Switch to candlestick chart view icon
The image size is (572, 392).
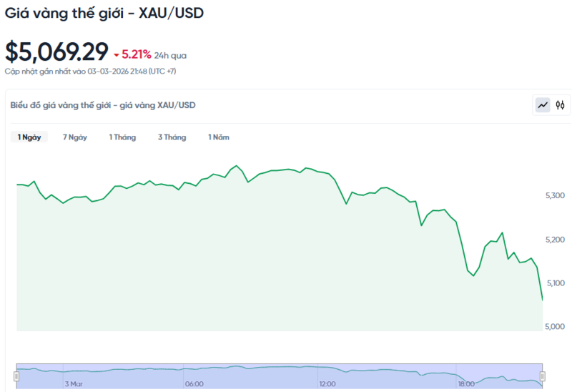pos(561,105)
